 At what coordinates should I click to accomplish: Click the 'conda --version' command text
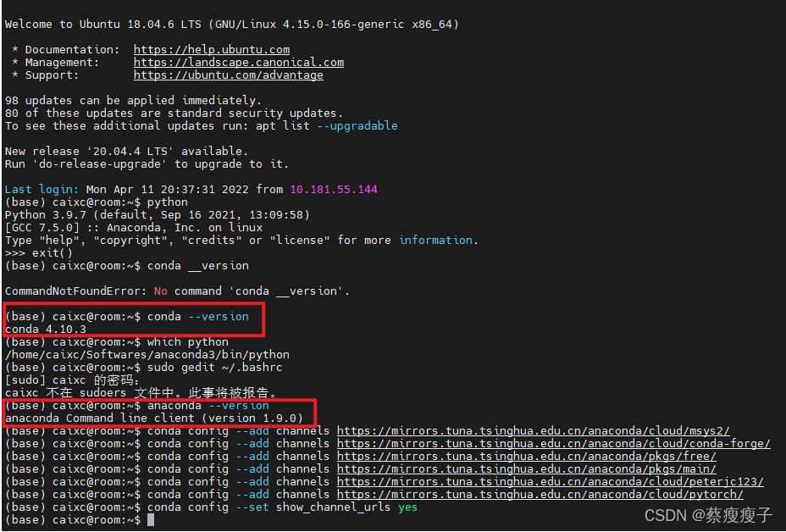coord(198,316)
